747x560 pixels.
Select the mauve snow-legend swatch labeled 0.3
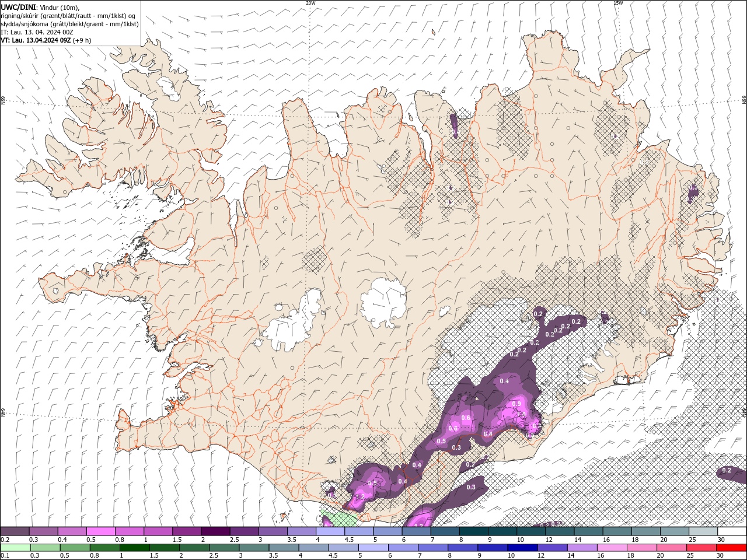tap(44, 531)
